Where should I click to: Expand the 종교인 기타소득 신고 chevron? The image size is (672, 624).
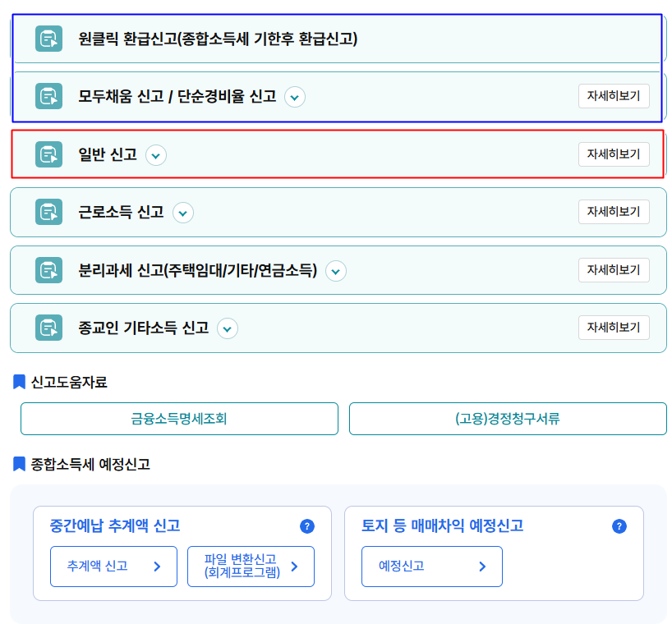228,328
